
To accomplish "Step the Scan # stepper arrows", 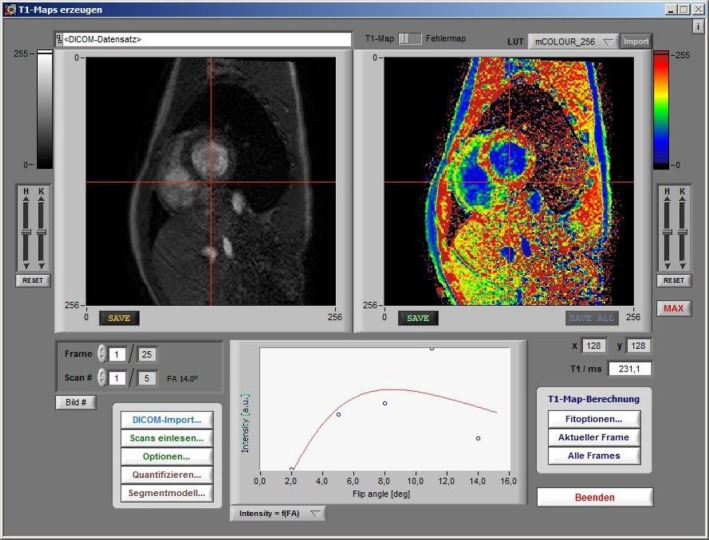I will (102, 378).
